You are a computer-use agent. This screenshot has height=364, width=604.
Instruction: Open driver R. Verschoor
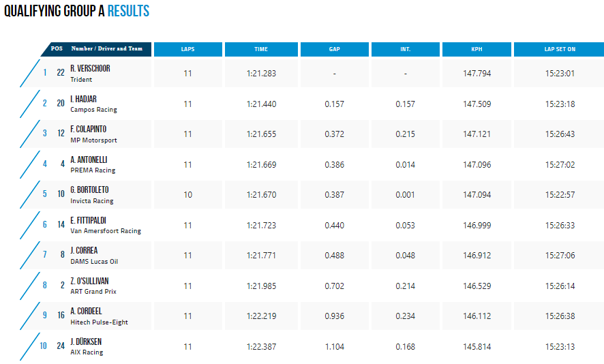(x=90, y=69)
